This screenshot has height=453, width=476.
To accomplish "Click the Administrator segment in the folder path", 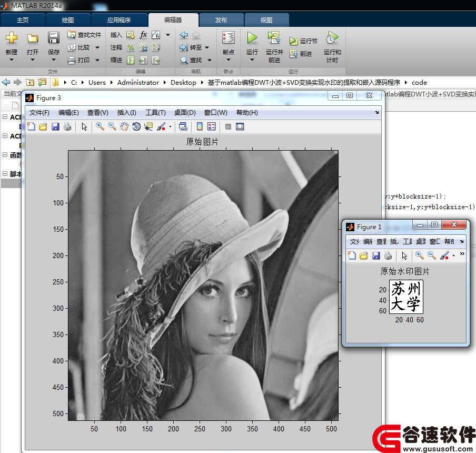I will (138, 83).
